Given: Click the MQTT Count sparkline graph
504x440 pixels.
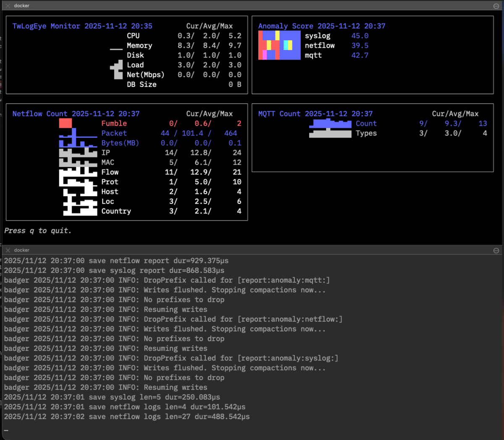Looking at the screenshot, I should pyautogui.click(x=330, y=123).
